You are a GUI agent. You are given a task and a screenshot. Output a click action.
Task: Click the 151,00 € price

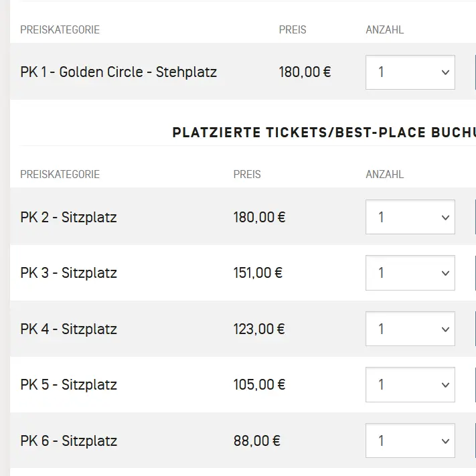point(258,273)
